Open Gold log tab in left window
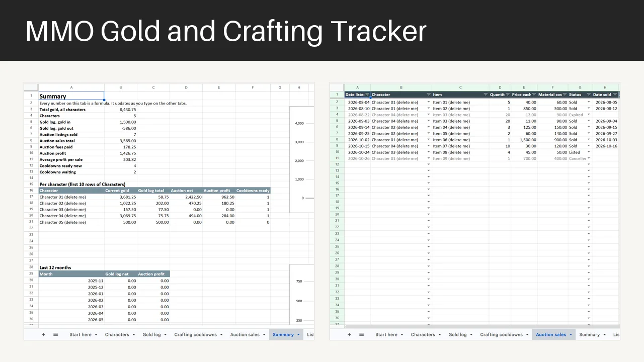The height and width of the screenshot is (362, 644). [151, 335]
